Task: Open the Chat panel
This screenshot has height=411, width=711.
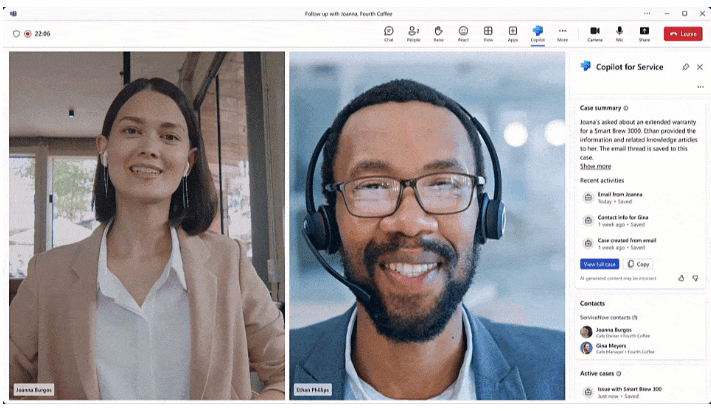Action: (389, 33)
